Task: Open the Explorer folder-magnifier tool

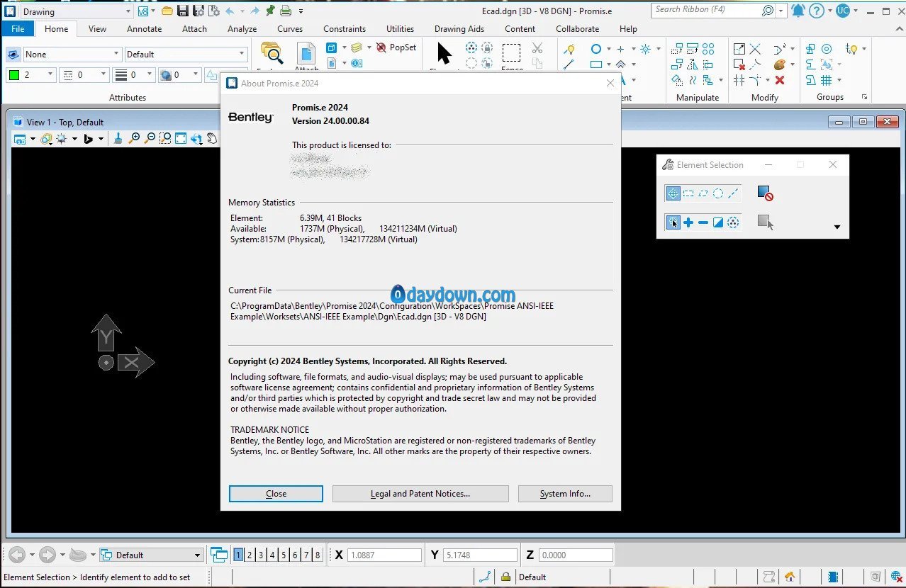Action: tap(272, 55)
